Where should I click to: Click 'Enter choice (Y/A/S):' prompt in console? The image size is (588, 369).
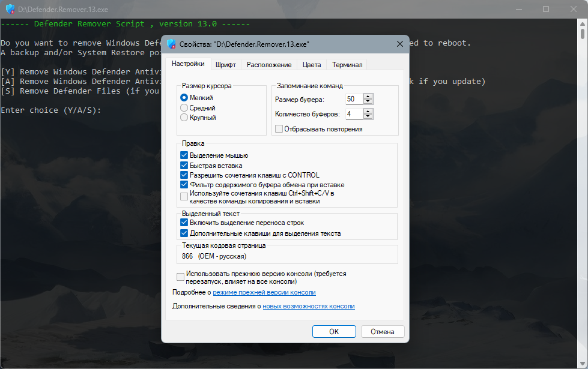[x=51, y=110]
